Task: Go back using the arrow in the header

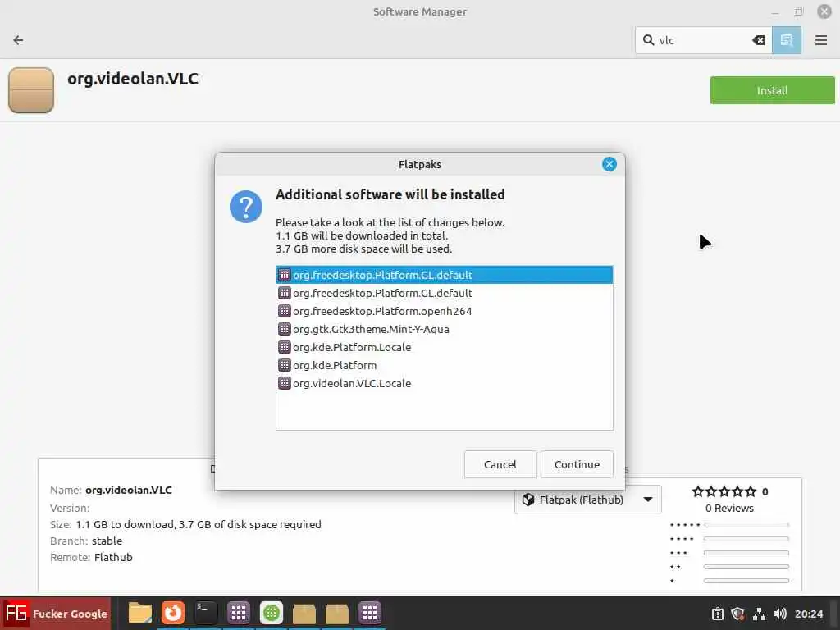Action: pos(18,40)
